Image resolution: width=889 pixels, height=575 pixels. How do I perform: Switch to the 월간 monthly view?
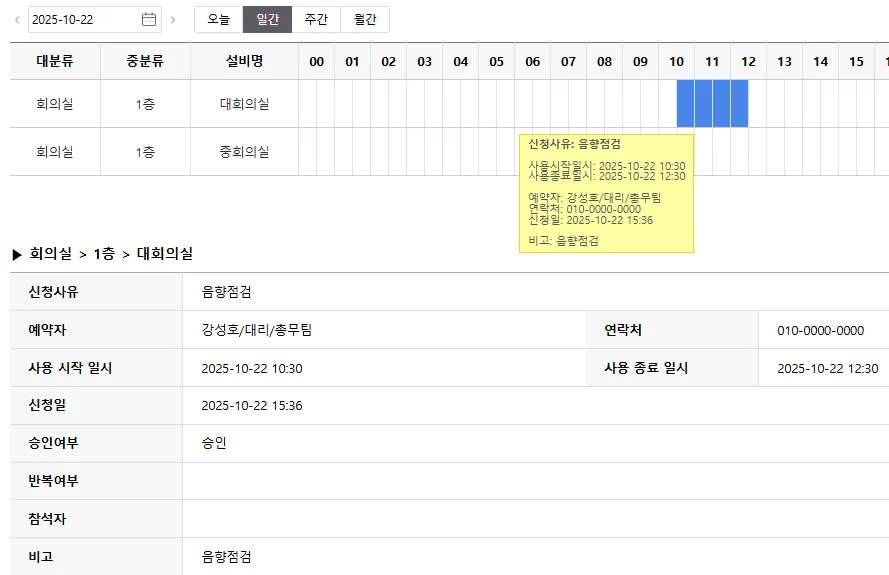click(365, 19)
